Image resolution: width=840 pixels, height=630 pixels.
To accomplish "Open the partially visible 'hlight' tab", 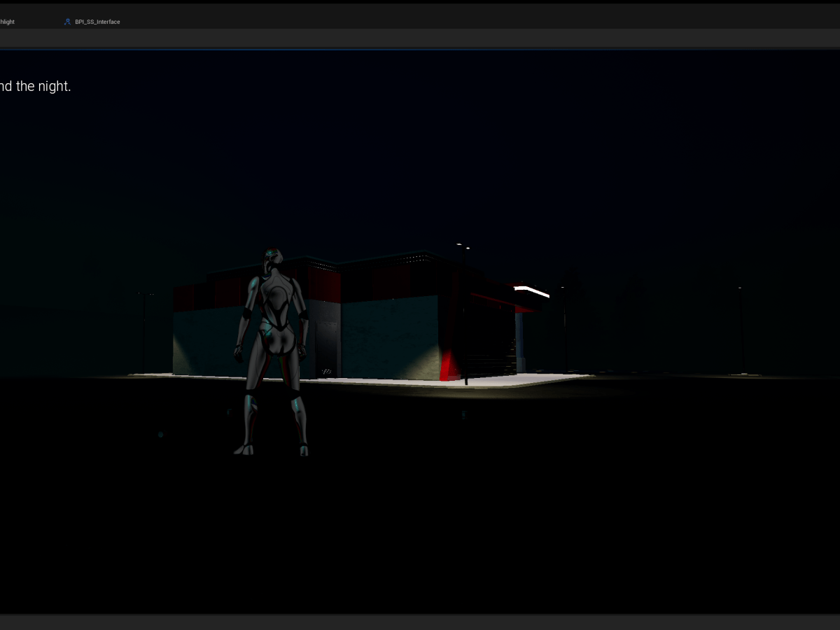I will (7, 22).
